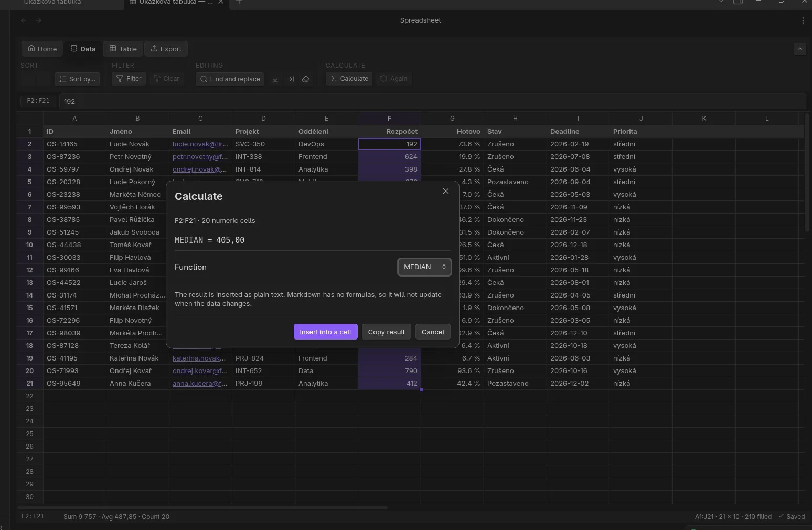Screen dimensions: 812x530
Task: Collapse the ribbon with the chevron button
Action: pos(799,49)
